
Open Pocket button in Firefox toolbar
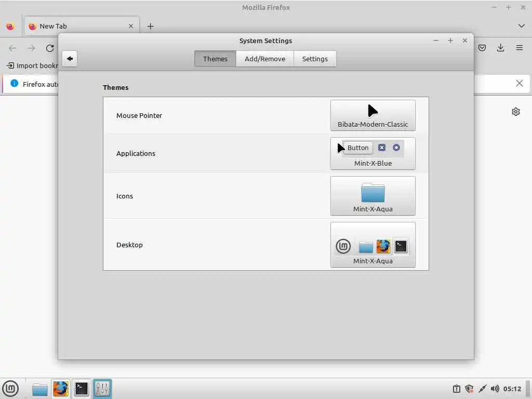tap(482, 48)
